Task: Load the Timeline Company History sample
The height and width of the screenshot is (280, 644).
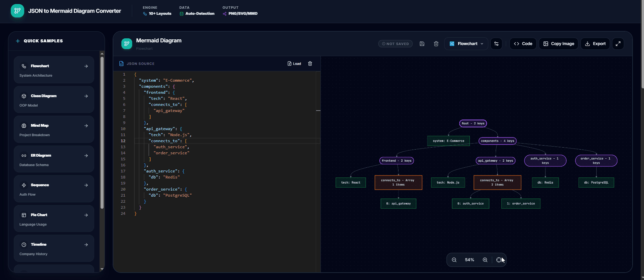Action: click(54, 248)
